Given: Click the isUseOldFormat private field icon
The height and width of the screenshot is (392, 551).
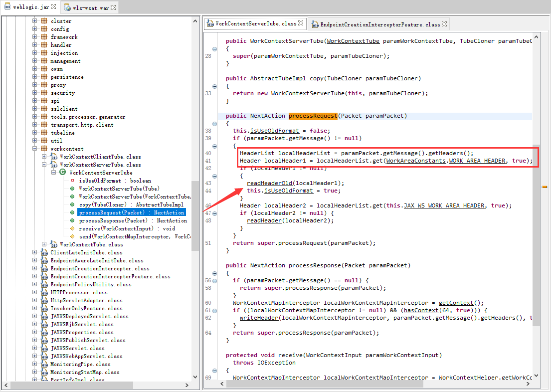Looking at the screenshot, I should [72, 181].
